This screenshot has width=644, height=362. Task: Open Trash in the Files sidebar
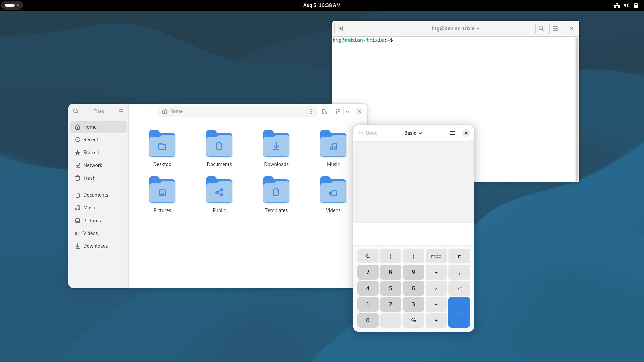point(99,178)
